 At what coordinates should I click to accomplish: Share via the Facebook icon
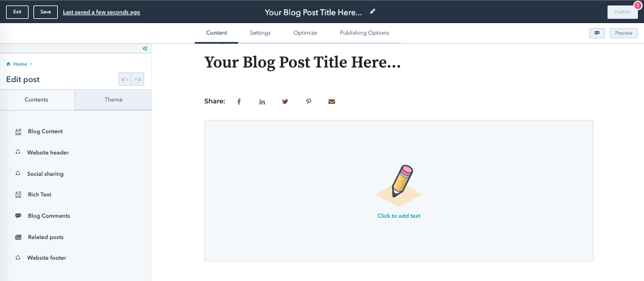(x=238, y=102)
